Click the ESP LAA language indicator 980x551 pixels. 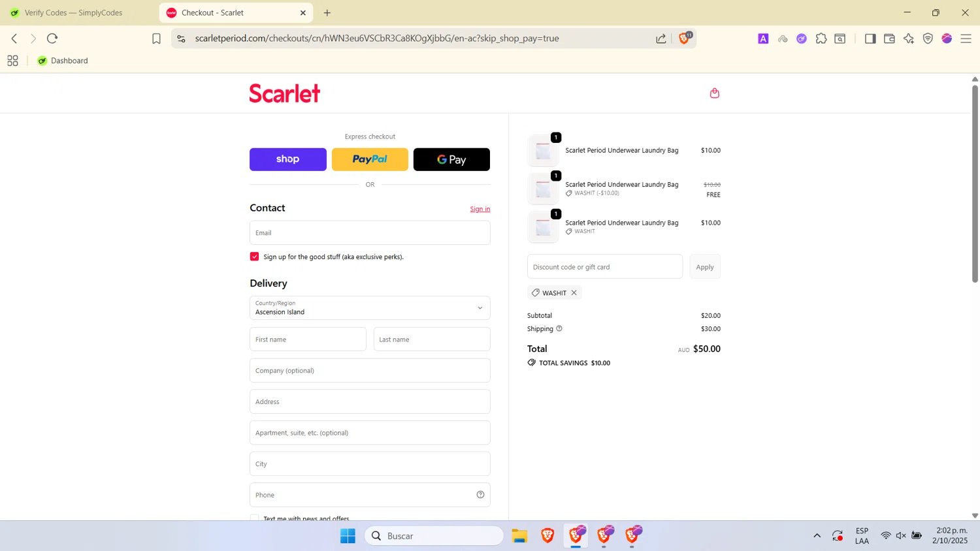click(862, 536)
